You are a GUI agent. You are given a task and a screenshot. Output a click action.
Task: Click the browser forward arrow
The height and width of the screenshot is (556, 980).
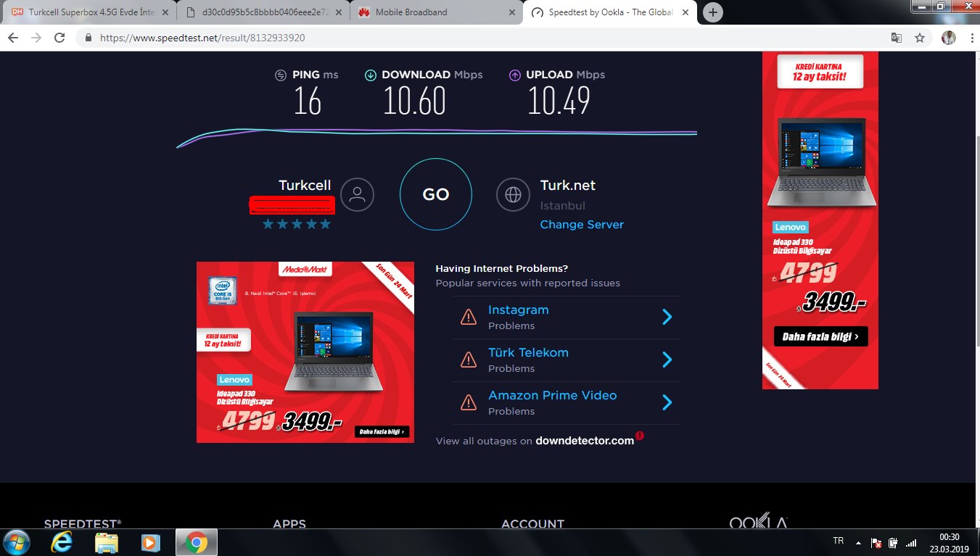tap(36, 38)
